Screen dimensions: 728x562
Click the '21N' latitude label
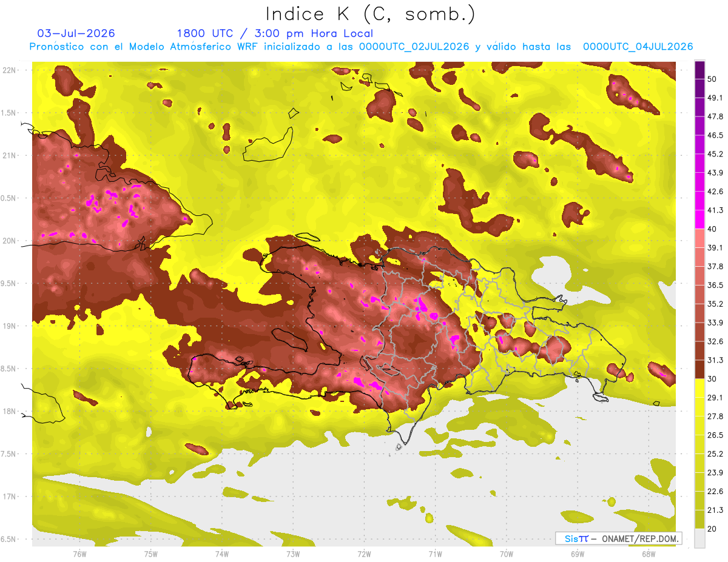pyautogui.click(x=10, y=155)
